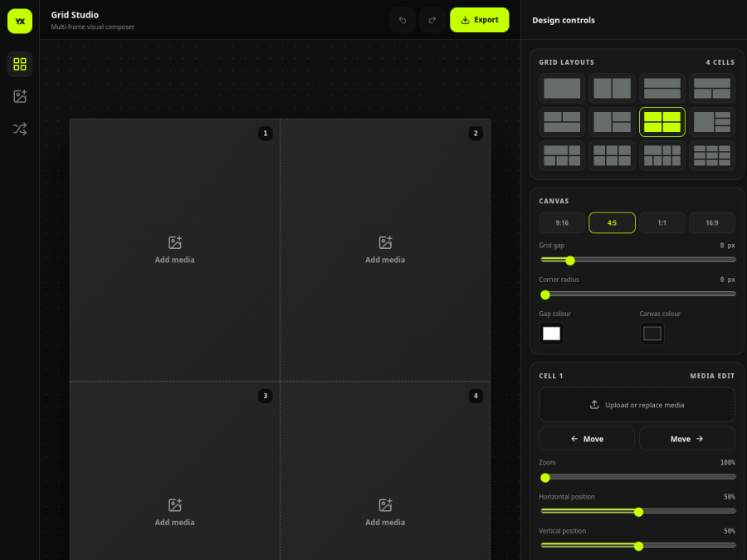The height and width of the screenshot is (560, 747).
Task: Click the '4 CELLS' label
Action: 720,62
